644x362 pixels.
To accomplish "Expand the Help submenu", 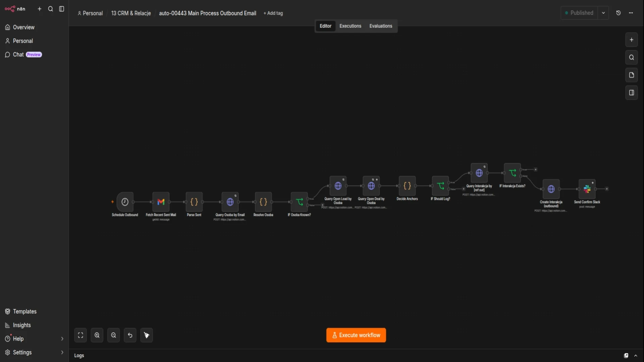I will (62, 339).
